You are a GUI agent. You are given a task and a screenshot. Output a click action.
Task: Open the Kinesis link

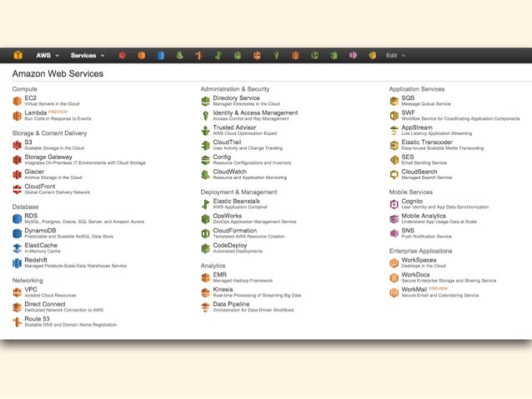tap(223, 289)
